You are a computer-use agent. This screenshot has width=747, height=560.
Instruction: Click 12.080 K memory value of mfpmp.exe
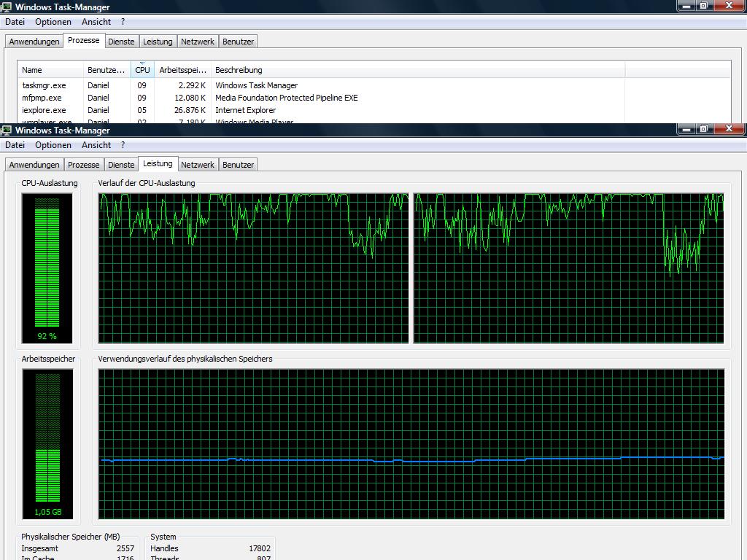[x=190, y=98]
